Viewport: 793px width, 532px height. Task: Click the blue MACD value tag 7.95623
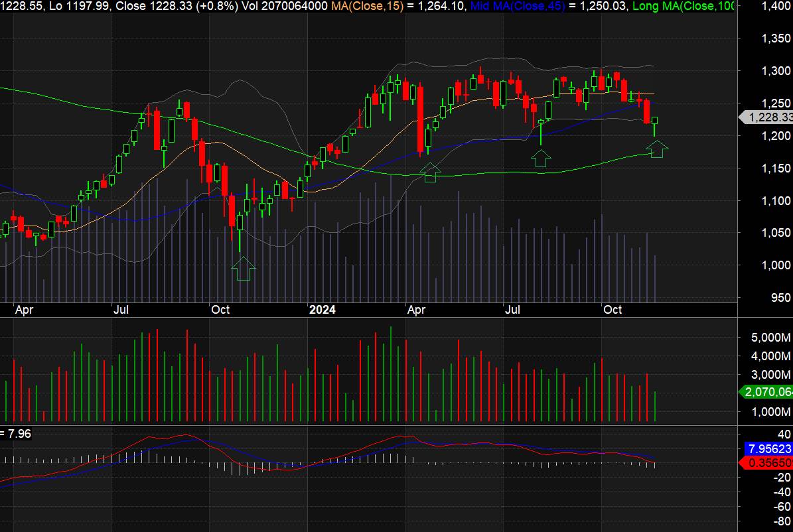(768, 448)
